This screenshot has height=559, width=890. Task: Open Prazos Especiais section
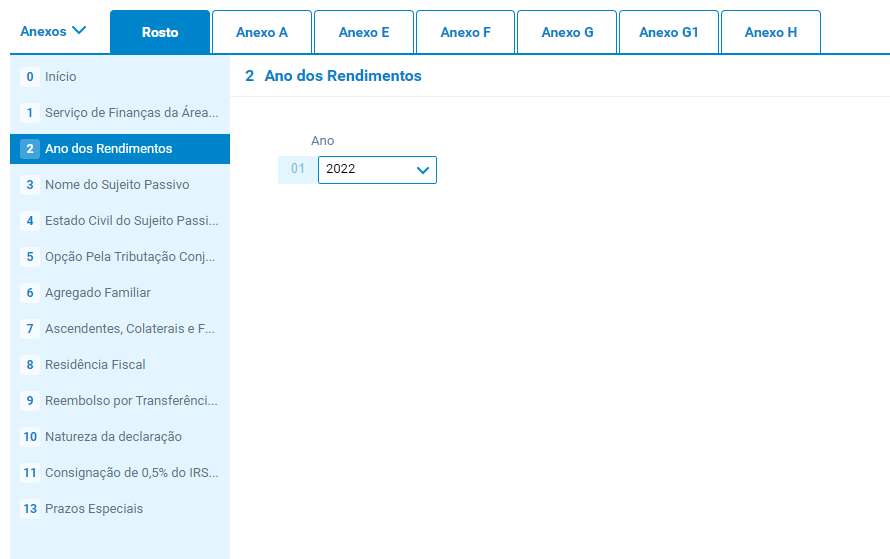click(120, 508)
